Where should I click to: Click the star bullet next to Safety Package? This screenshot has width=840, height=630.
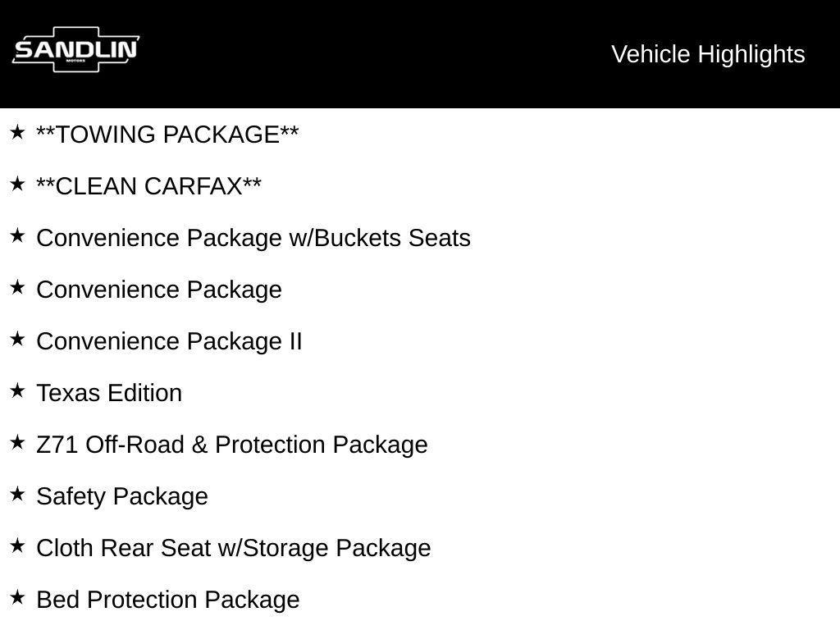(x=17, y=495)
